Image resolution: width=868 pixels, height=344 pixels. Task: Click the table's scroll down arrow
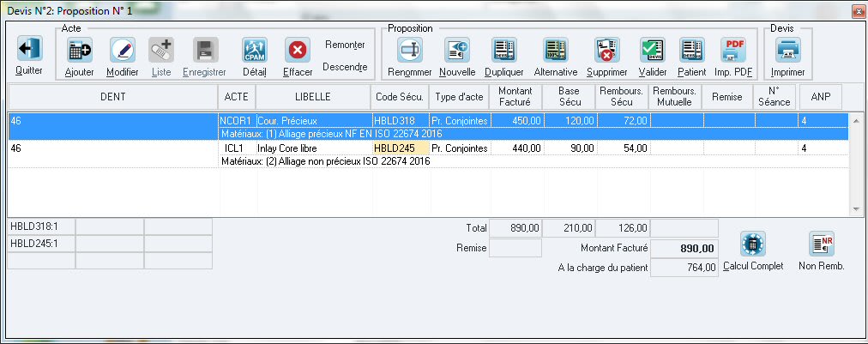pos(854,209)
